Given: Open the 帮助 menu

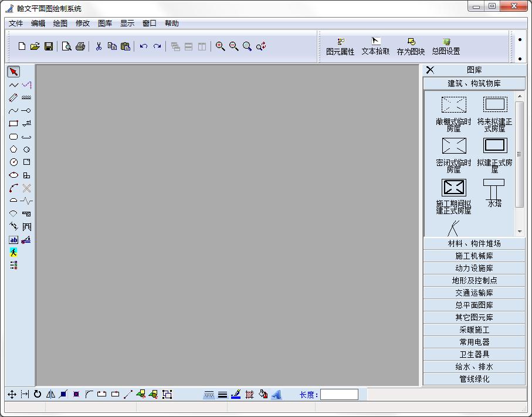Looking at the screenshot, I should (172, 23).
